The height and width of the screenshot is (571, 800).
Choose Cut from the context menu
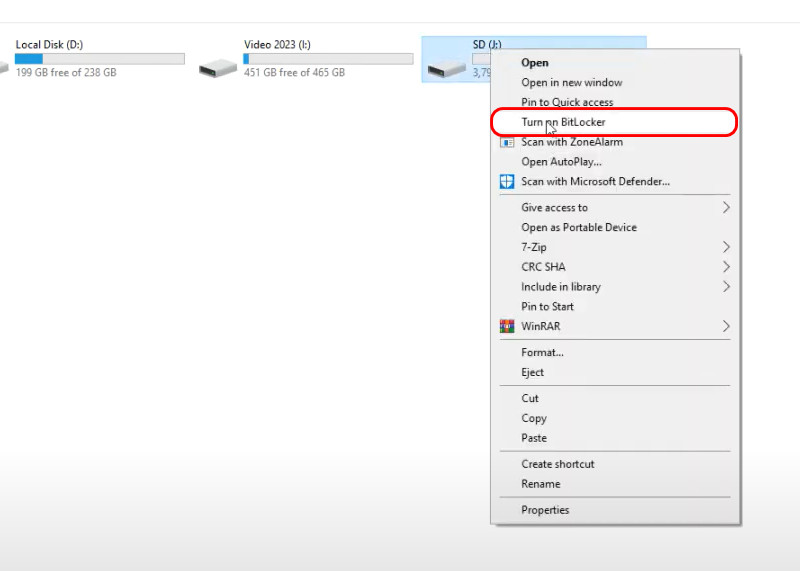(615, 399)
